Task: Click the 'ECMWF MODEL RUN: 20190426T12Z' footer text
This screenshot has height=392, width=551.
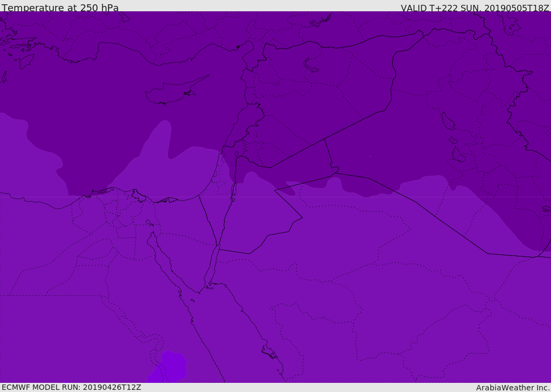Action: (72, 387)
